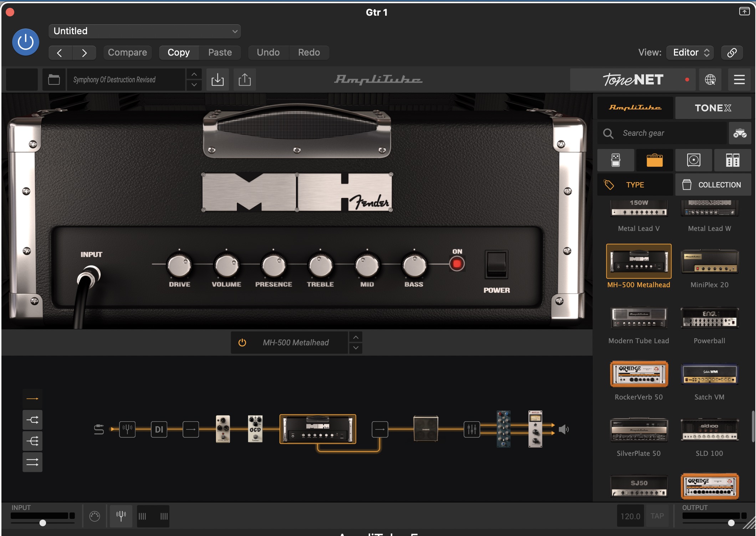
Task: Click the Compare button
Action: [127, 52]
